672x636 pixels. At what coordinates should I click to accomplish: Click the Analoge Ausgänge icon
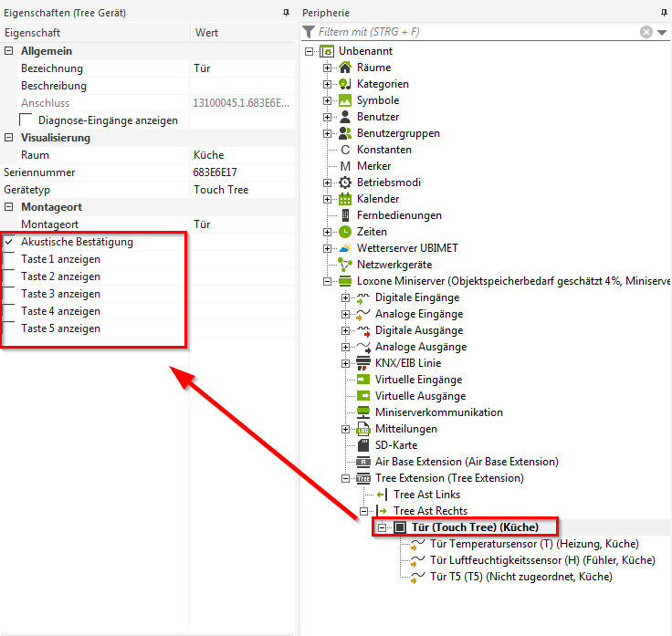click(x=363, y=347)
